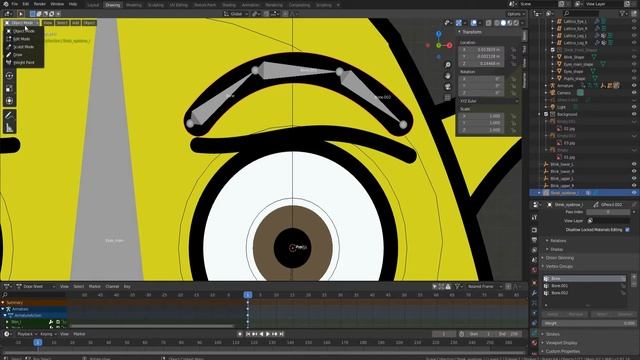Switch to the Layout workspace tab
640x360 pixels.
click(93, 5)
